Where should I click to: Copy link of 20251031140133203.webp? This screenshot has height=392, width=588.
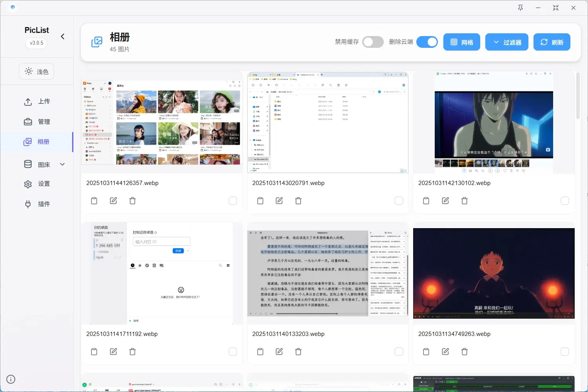(x=260, y=352)
